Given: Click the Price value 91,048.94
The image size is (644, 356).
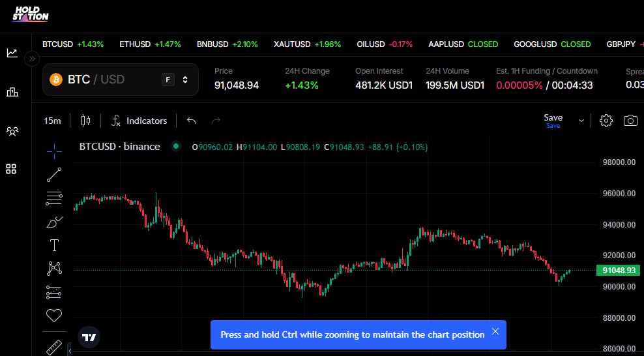Looking at the screenshot, I should pos(237,85).
